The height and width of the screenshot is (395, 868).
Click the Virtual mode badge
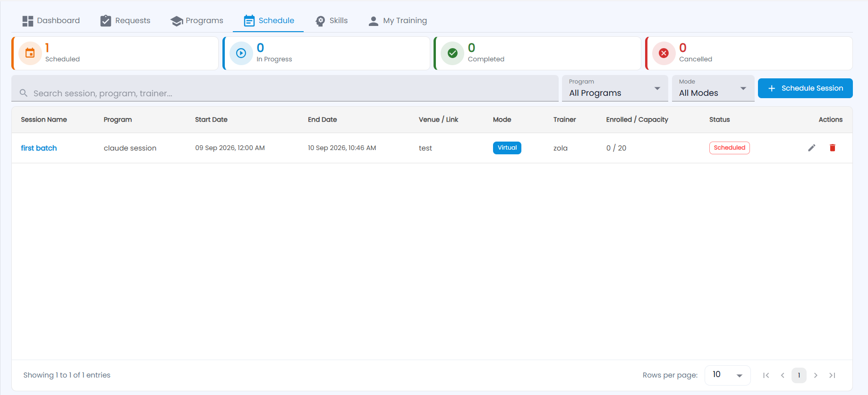[x=507, y=148]
